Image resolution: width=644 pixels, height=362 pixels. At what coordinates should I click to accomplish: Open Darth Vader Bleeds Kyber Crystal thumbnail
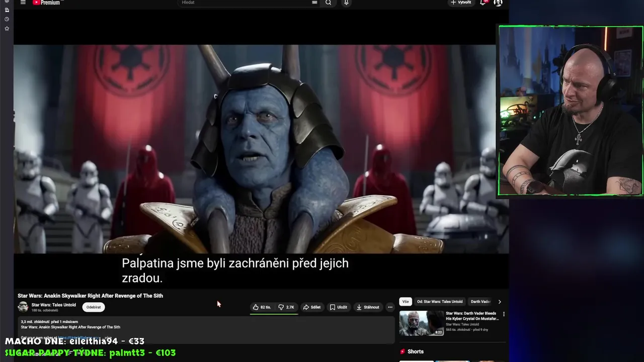tap(422, 323)
